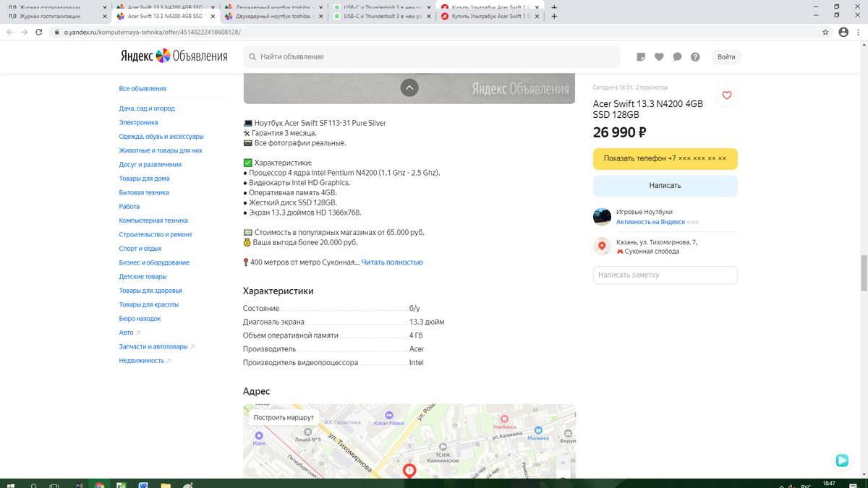This screenshot has width=868, height=488.
Task: Click 'Показать телефон' yellow button
Action: tap(665, 158)
